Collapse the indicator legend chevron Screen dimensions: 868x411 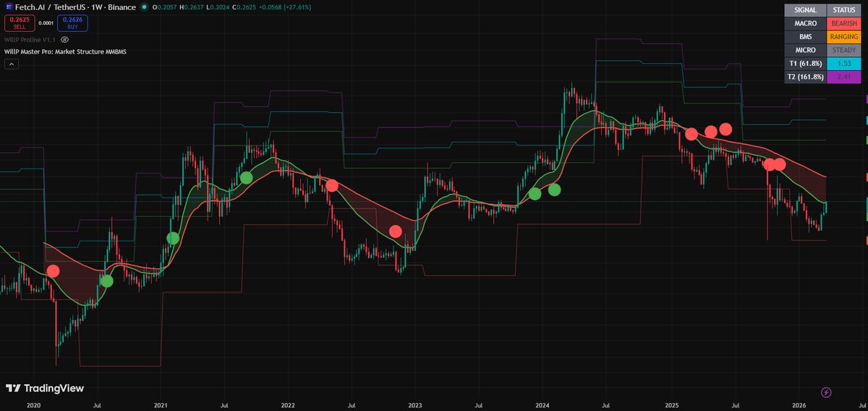pos(12,64)
